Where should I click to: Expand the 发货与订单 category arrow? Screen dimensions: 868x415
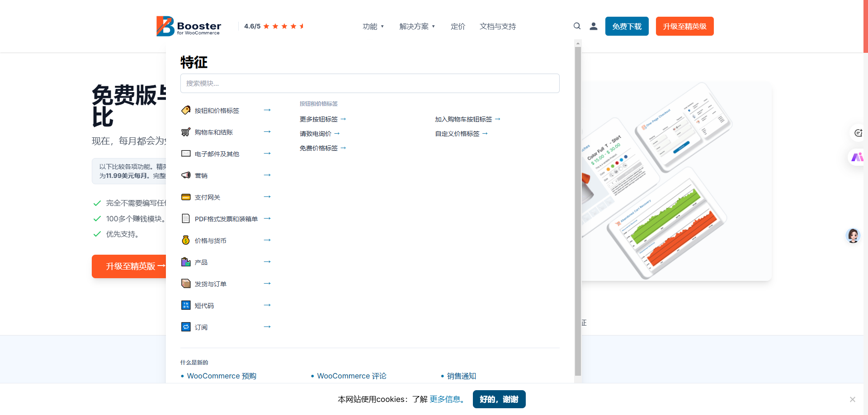267,284
